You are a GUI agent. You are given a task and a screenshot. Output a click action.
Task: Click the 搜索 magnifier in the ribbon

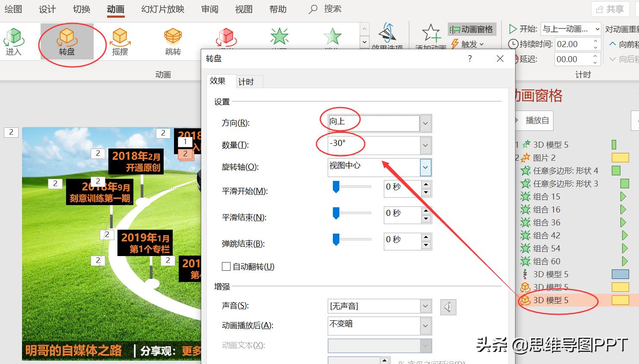coord(313,9)
